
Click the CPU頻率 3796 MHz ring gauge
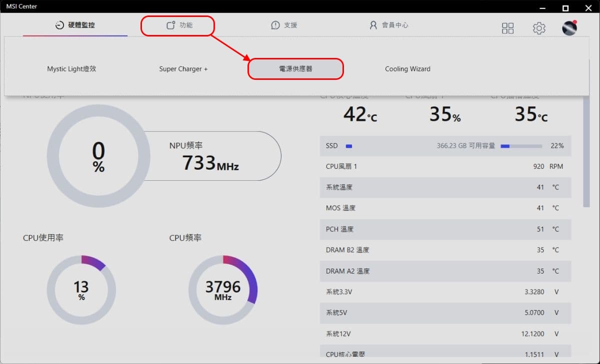(x=223, y=290)
